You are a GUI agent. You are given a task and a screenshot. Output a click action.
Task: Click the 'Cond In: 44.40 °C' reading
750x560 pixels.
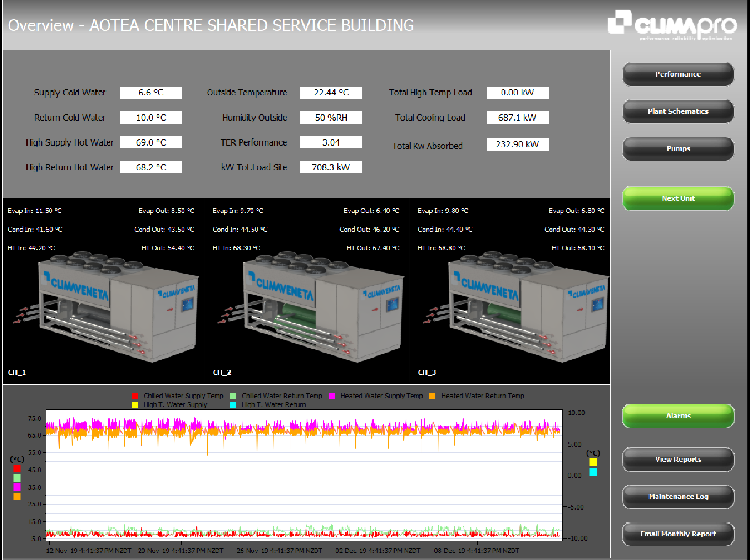pyautogui.click(x=445, y=230)
